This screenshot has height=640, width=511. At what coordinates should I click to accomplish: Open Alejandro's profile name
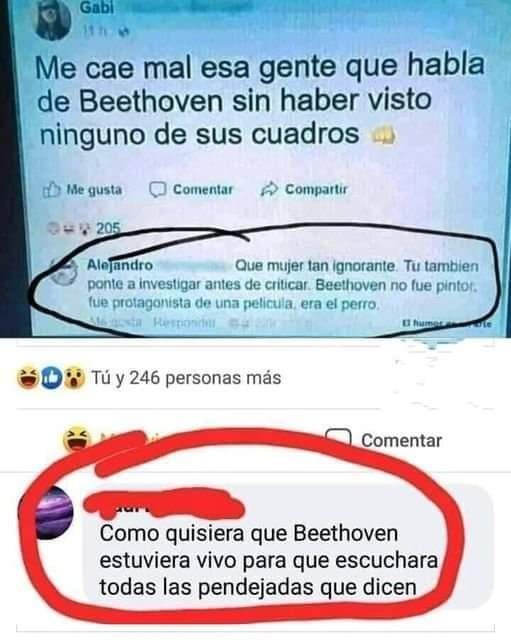[120, 265]
